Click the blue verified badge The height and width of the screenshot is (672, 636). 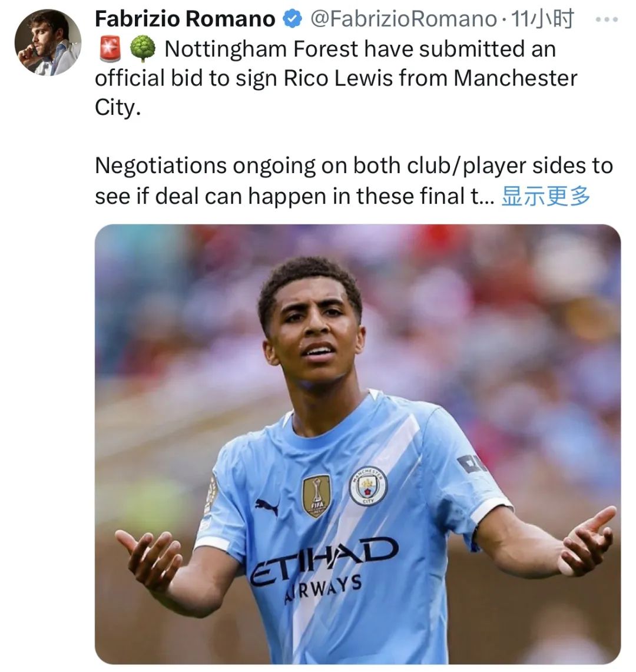(293, 19)
